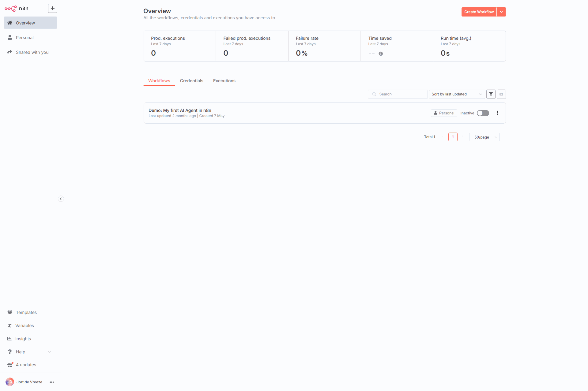Click the add folder icon button
Screen dimensions: 588x391
pos(501,94)
